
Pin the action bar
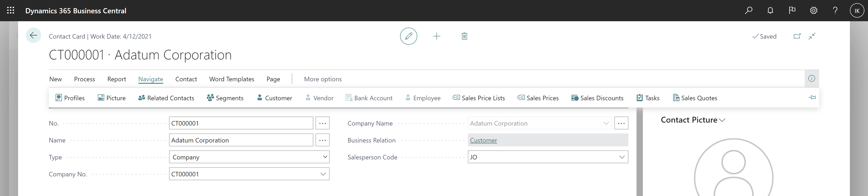[812, 98]
